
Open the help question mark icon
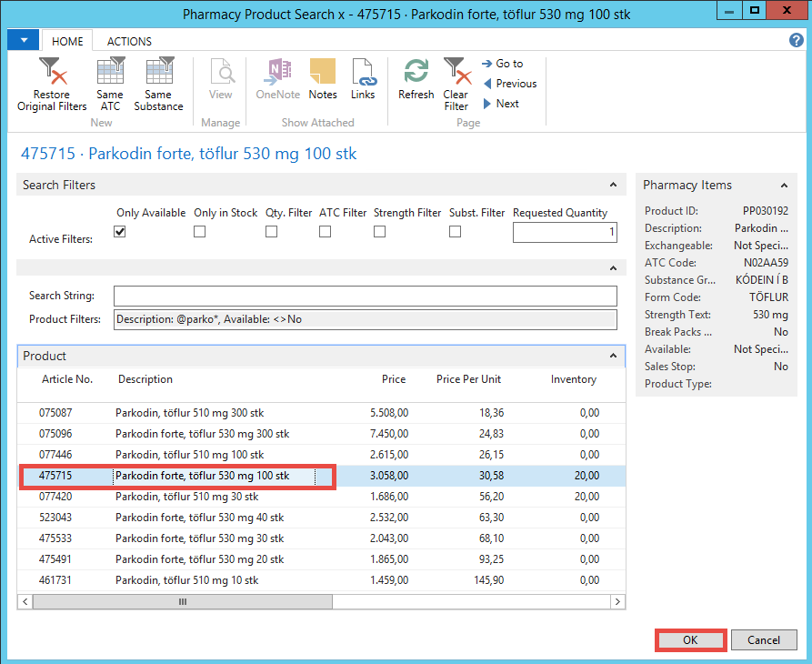(796, 41)
